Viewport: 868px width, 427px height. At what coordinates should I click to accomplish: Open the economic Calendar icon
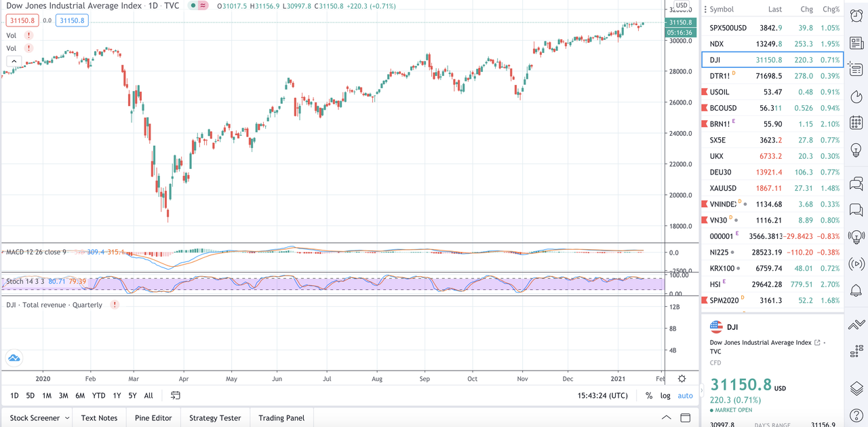(856, 124)
